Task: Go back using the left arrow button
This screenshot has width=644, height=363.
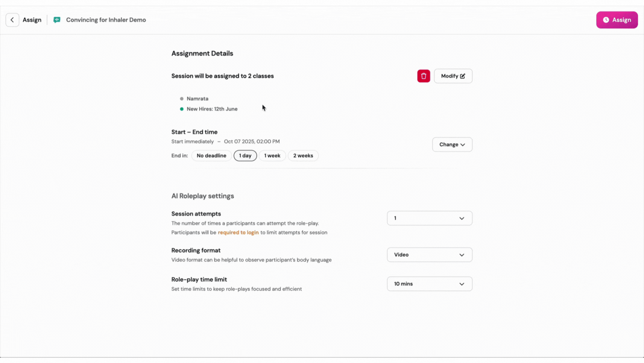Action: [12, 20]
